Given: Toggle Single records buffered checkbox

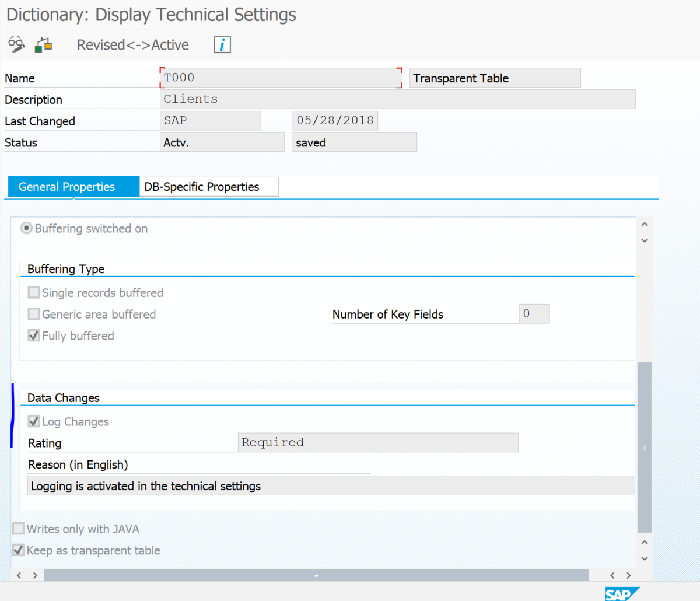Looking at the screenshot, I should (x=34, y=292).
